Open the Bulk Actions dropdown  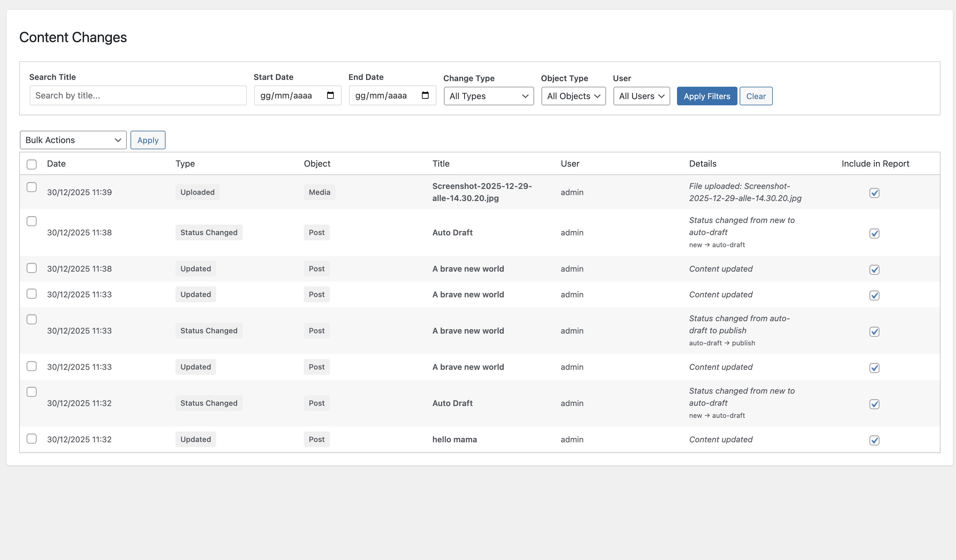[73, 140]
